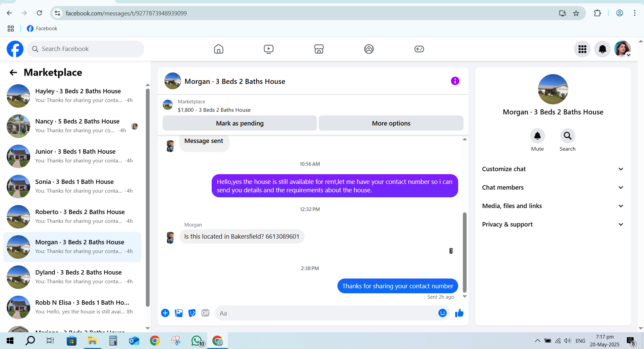Open the $1,800 3 Beds 2 Baths listing
This screenshot has height=349, width=644.
pyautogui.click(x=214, y=110)
